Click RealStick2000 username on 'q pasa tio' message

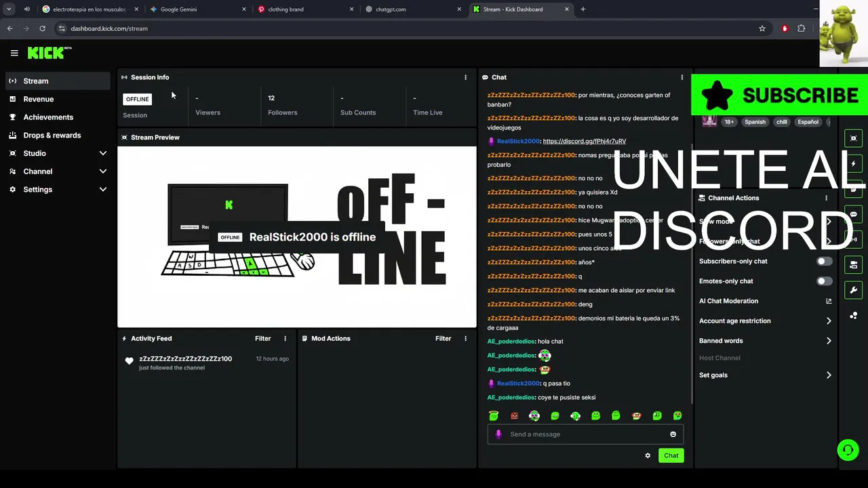[518, 384]
